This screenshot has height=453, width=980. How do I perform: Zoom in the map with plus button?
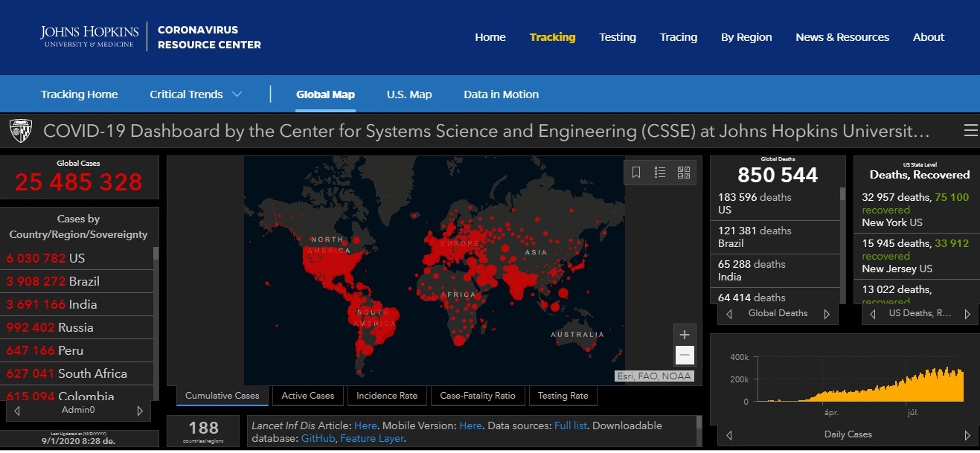[x=685, y=333]
